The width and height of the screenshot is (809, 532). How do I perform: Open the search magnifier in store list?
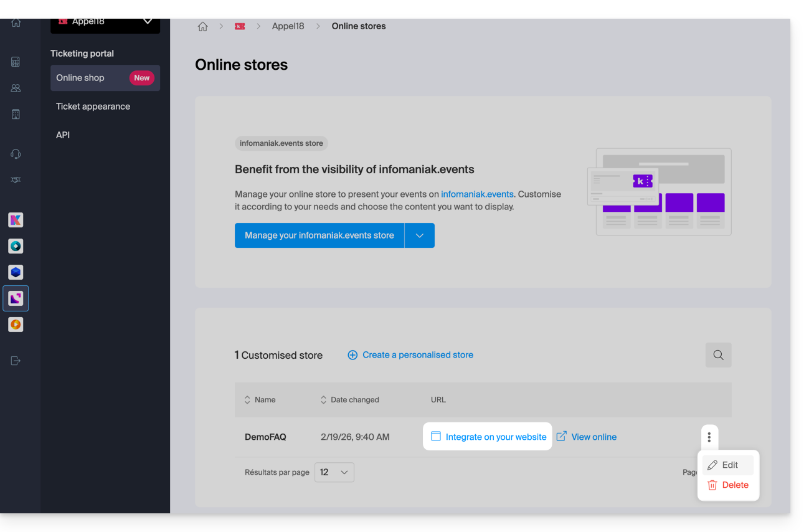click(718, 355)
